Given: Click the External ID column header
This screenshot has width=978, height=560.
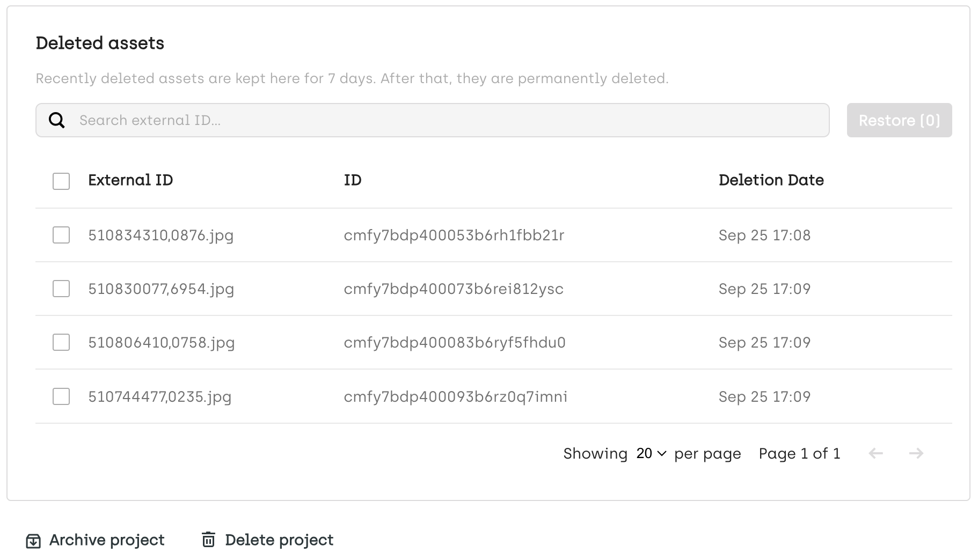Looking at the screenshot, I should coord(130,180).
